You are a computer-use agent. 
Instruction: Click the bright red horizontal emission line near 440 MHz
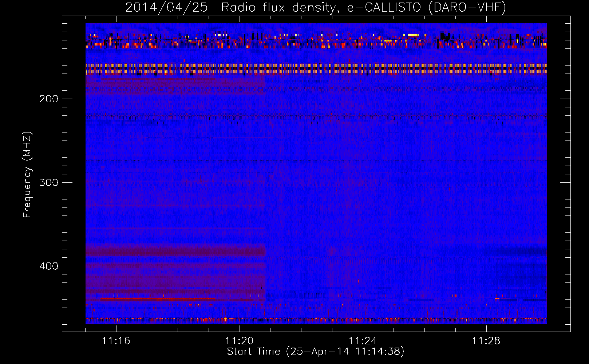158,298
